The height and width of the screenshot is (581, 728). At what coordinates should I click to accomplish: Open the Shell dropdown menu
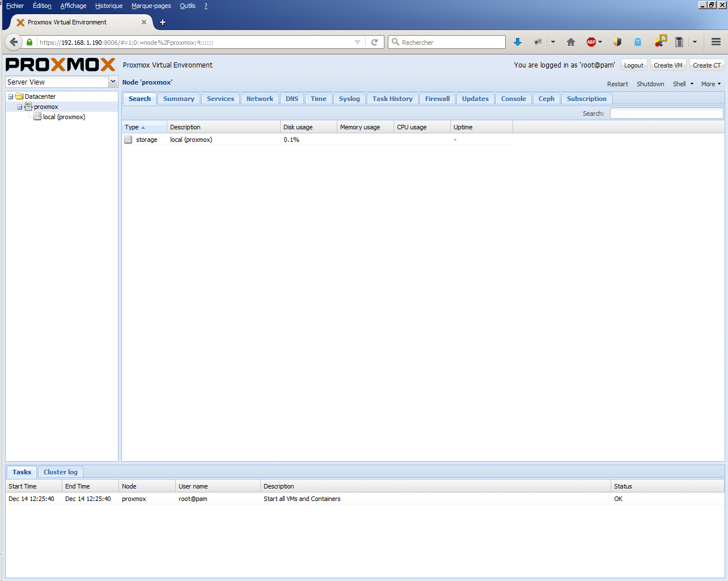click(683, 84)
